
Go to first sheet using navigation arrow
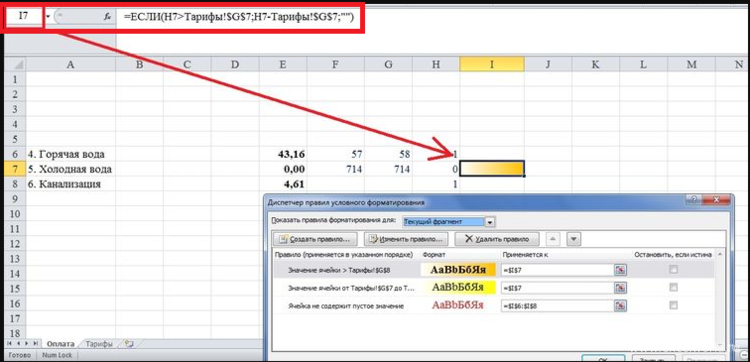pyautogui.click(x=10, y=343)
